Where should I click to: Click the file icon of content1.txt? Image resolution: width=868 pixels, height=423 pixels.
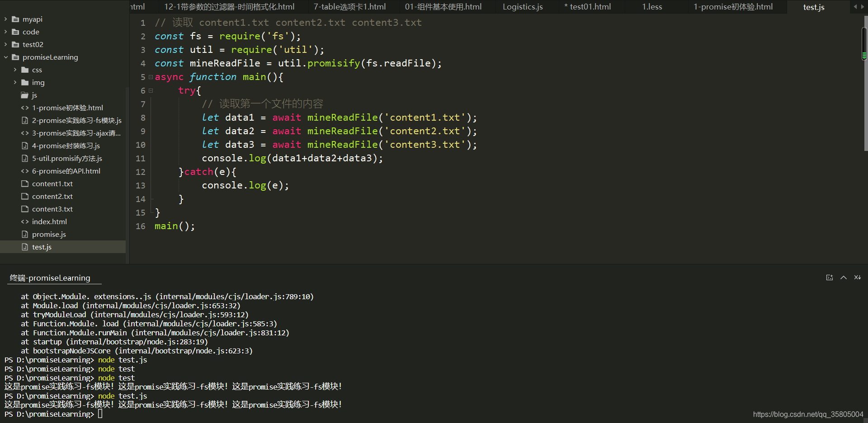point(25,183)
